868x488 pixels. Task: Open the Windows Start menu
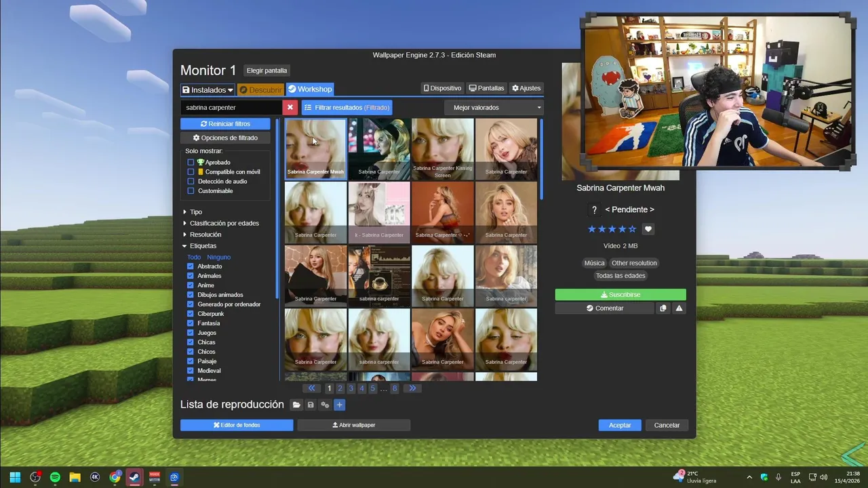(15, 477)
